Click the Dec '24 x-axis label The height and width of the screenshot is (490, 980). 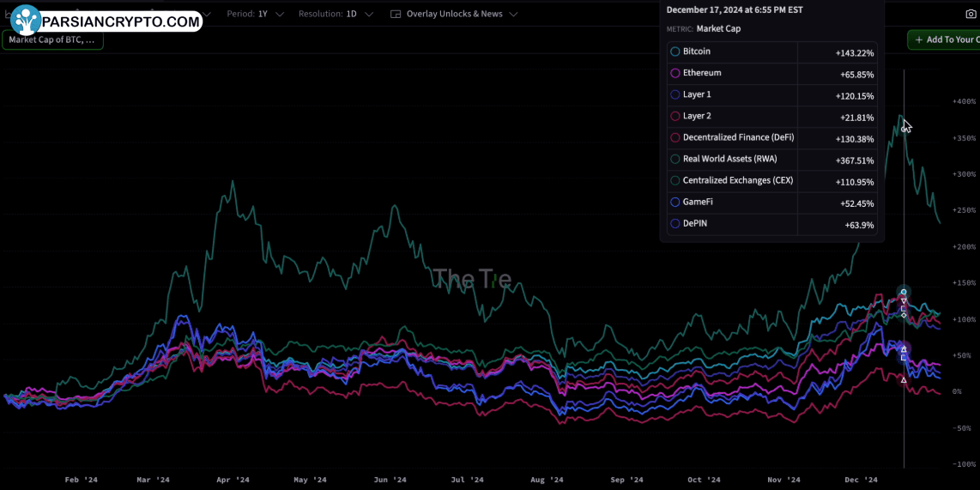pyautogui.click(x=862, y=480)
